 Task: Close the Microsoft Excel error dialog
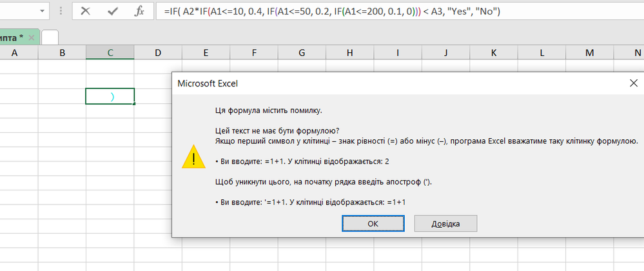634,83
